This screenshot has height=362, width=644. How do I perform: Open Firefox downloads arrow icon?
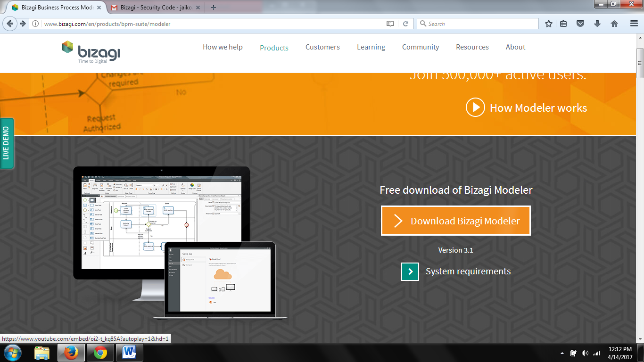coord(597,24)
